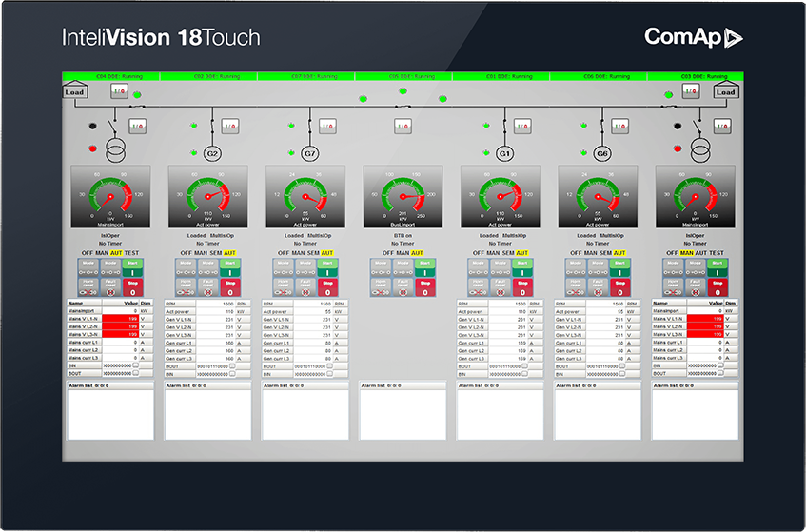Click the right Mode button for generator G1

501,267
